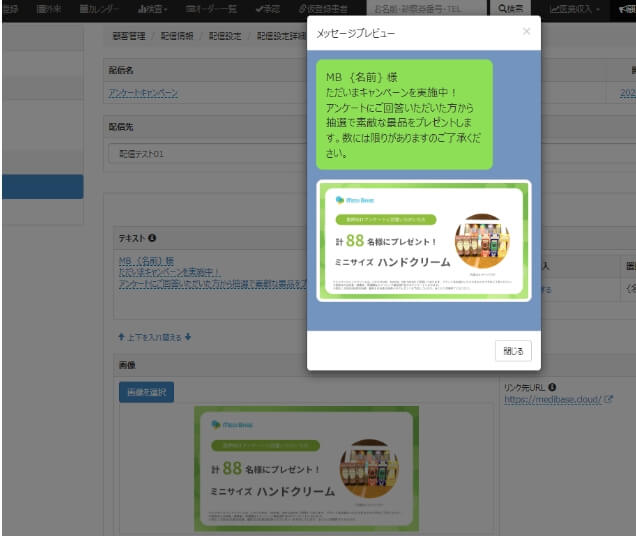Click the customer name/TEL search field
Viewport: 636px width, 536px height.
[x=426, y=9]
